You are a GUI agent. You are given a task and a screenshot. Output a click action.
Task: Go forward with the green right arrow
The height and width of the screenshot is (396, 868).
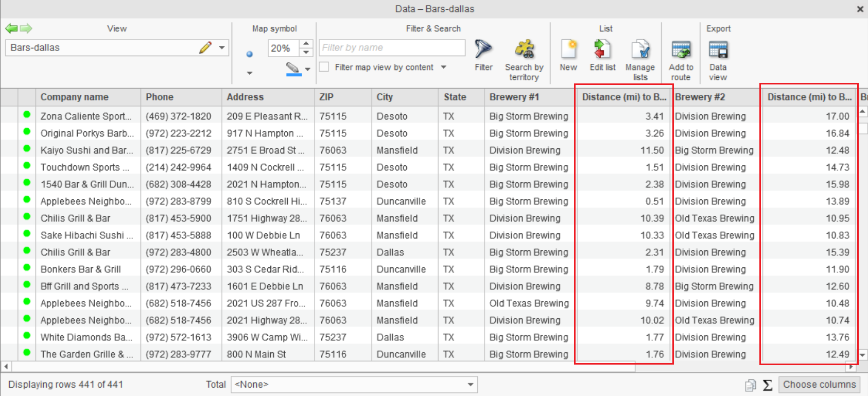(26, 28)
